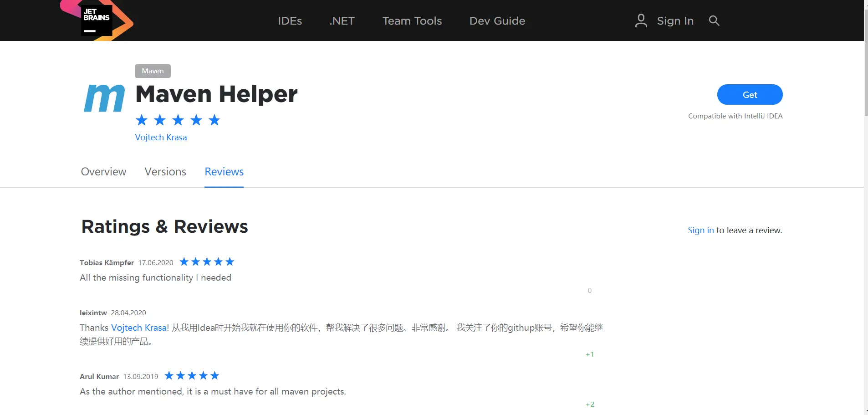Click the vote counter on Tobias Kämpfer's review
The image size is (868, 415).
(x=589, y=290)
